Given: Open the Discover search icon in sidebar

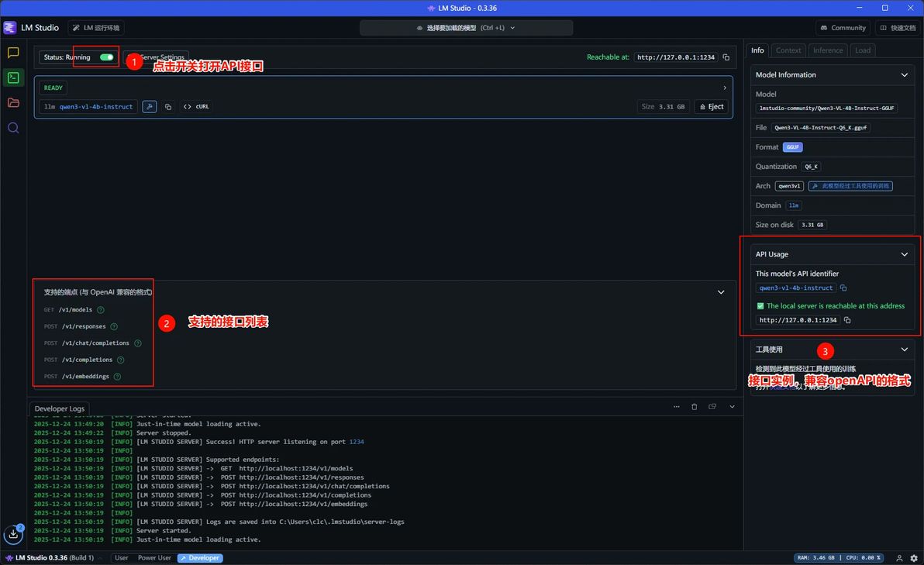Looking at the screenshot, I should (13, 128).
